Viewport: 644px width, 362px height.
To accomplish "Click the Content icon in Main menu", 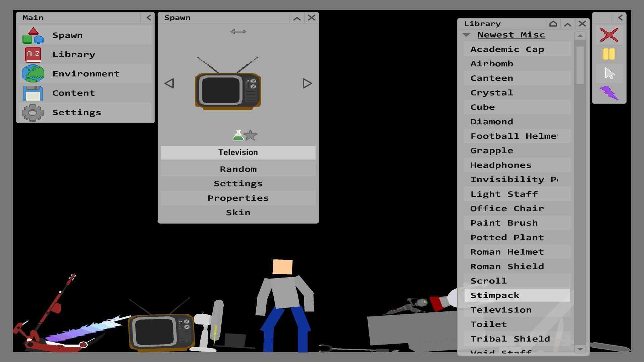I will pyautogui.click(x=33, y=93).
